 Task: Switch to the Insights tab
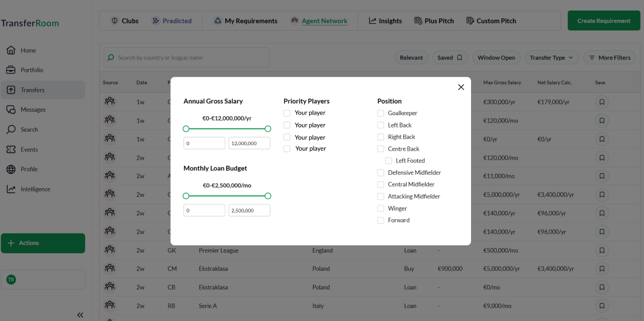tap(385, 21)
